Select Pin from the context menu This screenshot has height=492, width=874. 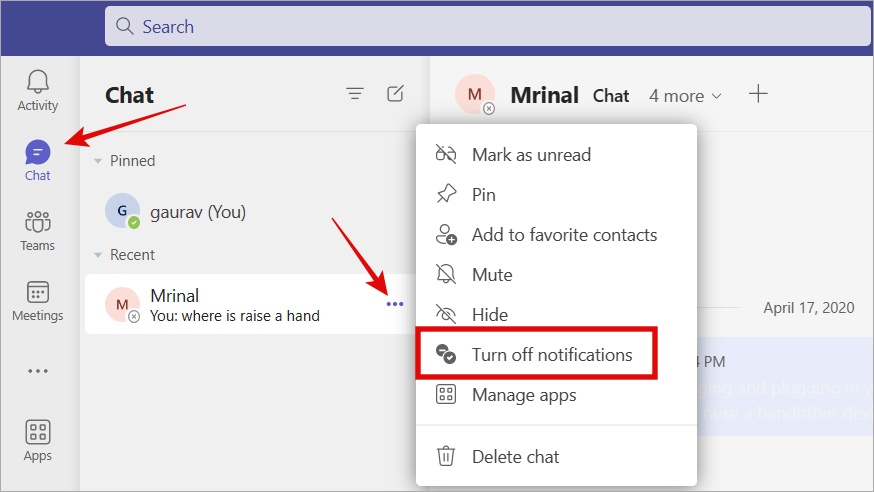coord(556,194)
